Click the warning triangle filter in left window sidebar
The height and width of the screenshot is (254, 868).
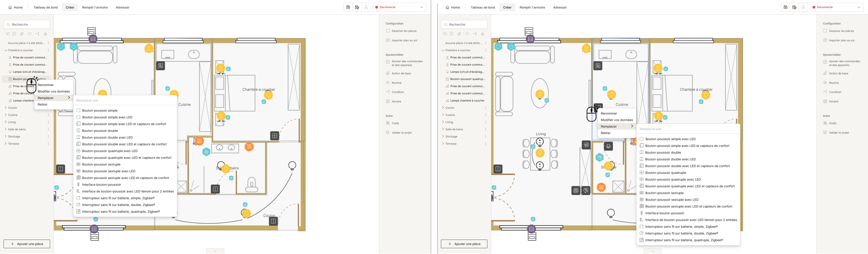(46, 34)
